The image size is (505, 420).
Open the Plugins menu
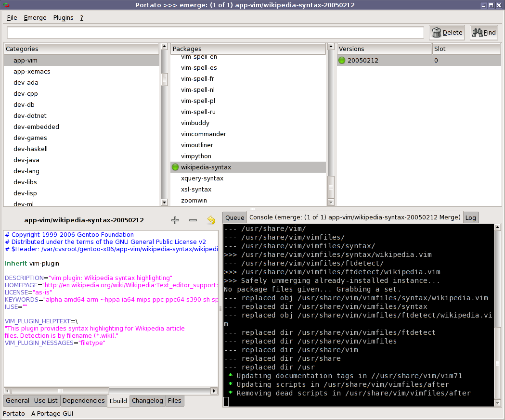point(63,18)
